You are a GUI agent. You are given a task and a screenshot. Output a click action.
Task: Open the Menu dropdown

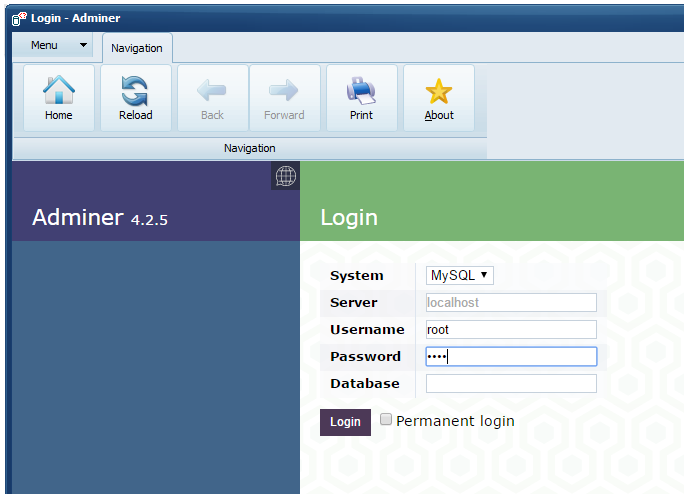tap(53, 45)
